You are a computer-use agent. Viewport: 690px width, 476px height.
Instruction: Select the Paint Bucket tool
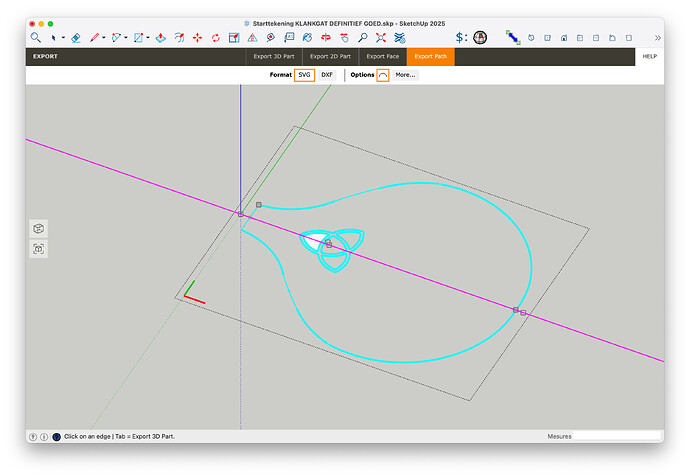coord(308,38)
